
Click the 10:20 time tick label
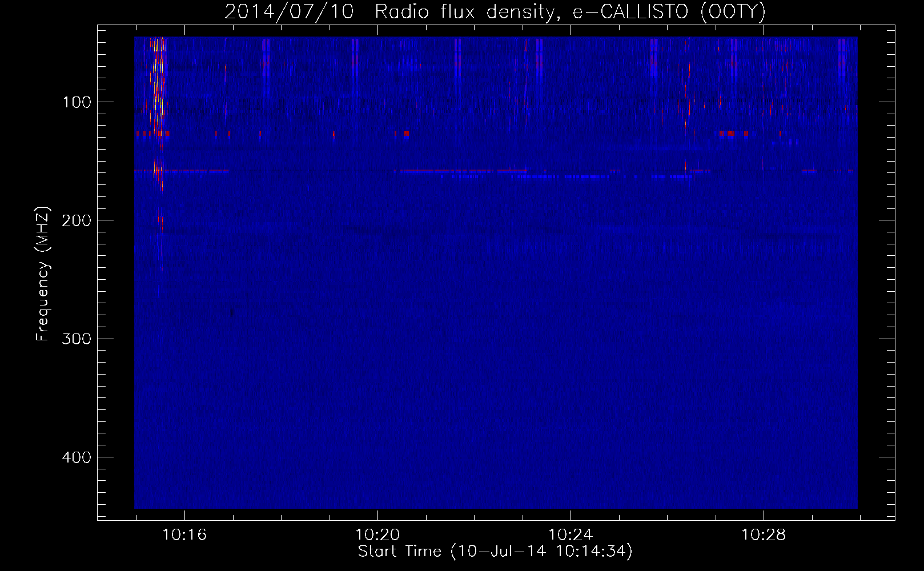click(x=377, y=535)
